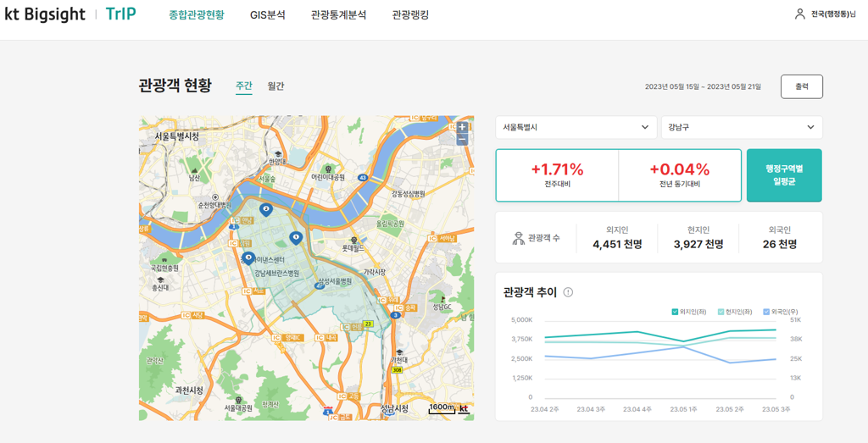This screenshot has width=868, height=443.
Task: Toggle the 외지인(좌) chart legend checkbox
Action: (x=675, y=312)
